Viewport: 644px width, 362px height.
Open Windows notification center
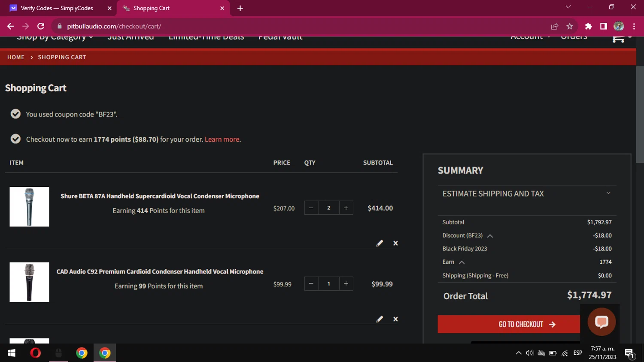pos(629,353)
